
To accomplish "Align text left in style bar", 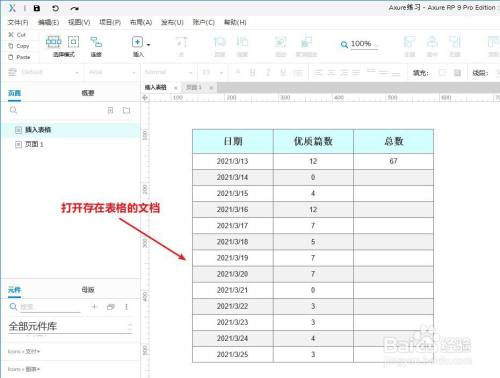I will click(x=319, y=72).
